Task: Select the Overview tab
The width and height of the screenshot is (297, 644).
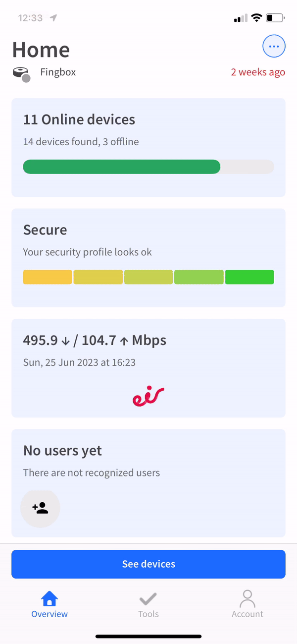Action: pyautogui.click(x=49, y=604)
